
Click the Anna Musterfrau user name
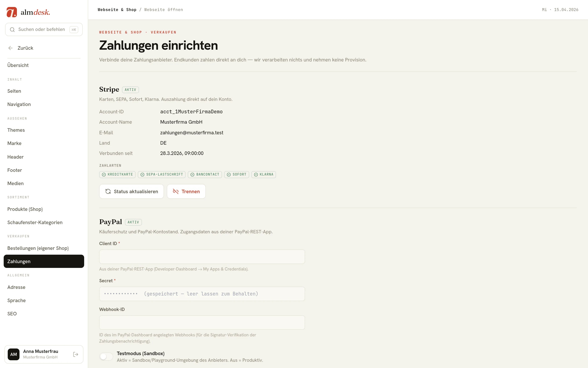click(x=41, y=351)
